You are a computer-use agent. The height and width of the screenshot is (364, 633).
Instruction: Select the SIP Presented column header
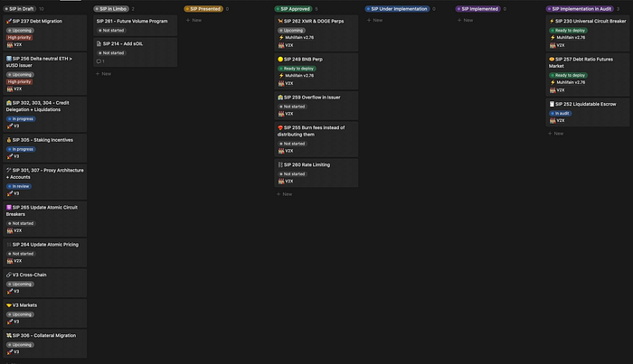[x=203, y=9]
